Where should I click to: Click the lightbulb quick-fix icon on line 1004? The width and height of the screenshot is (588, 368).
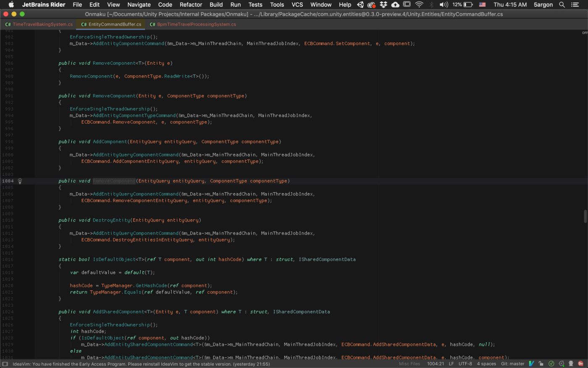(20, 181)
